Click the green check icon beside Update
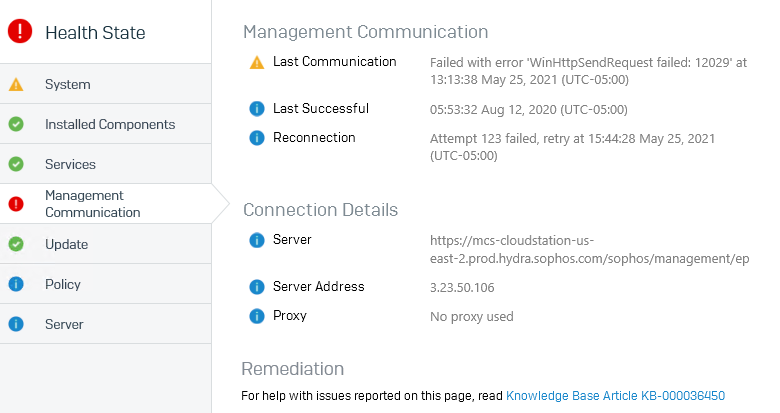Viewport: 780px width, 413px height. click(16, 244)
